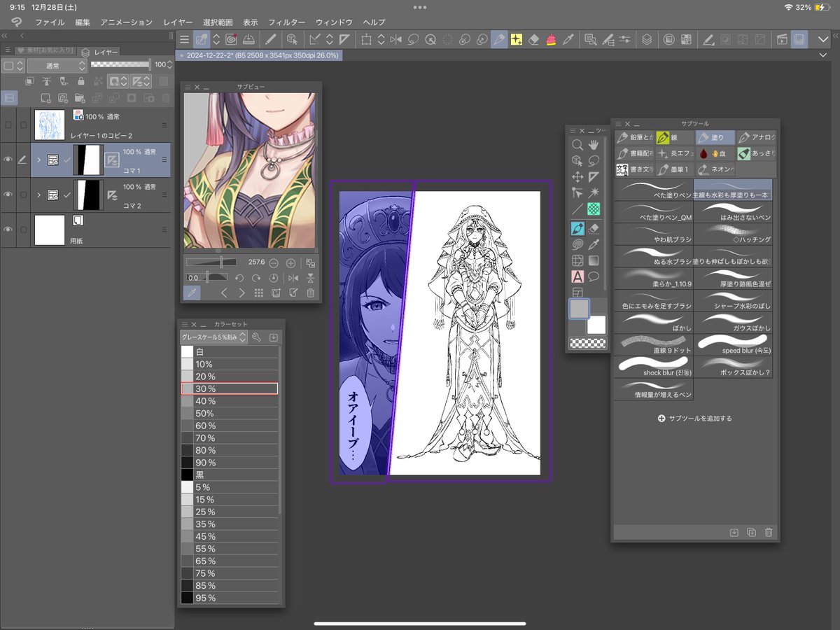This screenshot has width=840, height=630.
Task: Toggle the transparent color checker swatch
Action: [587, 343]
